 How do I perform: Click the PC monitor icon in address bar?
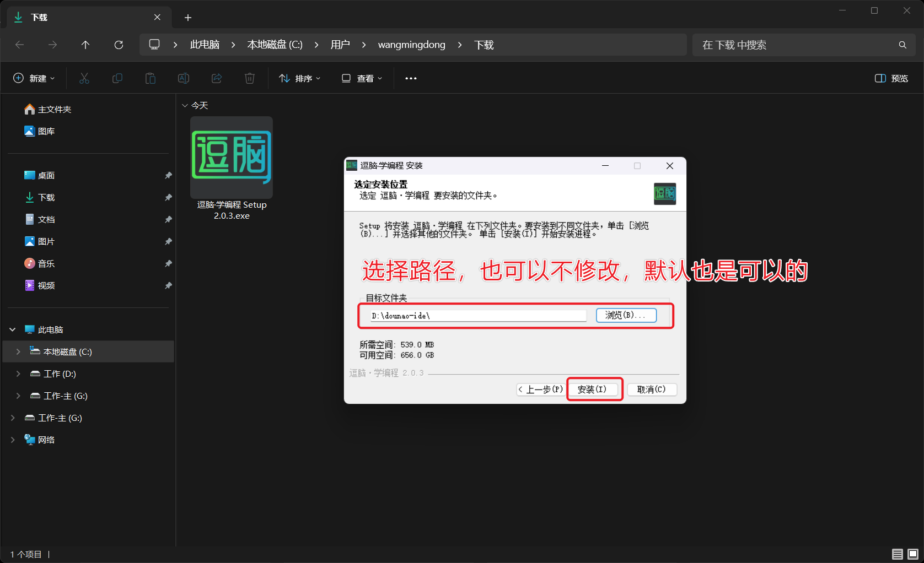(154, 44)
